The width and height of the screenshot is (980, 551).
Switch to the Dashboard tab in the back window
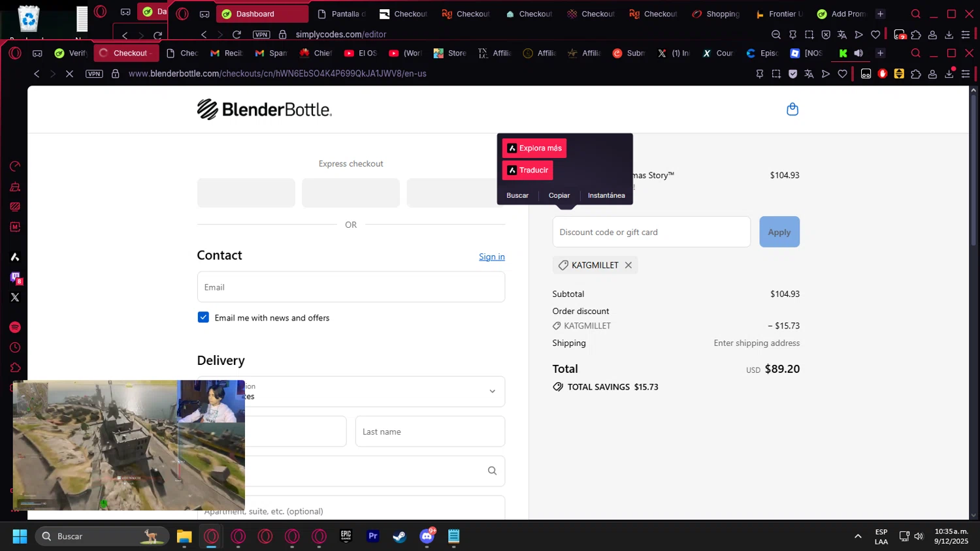[x=262, y=14]
